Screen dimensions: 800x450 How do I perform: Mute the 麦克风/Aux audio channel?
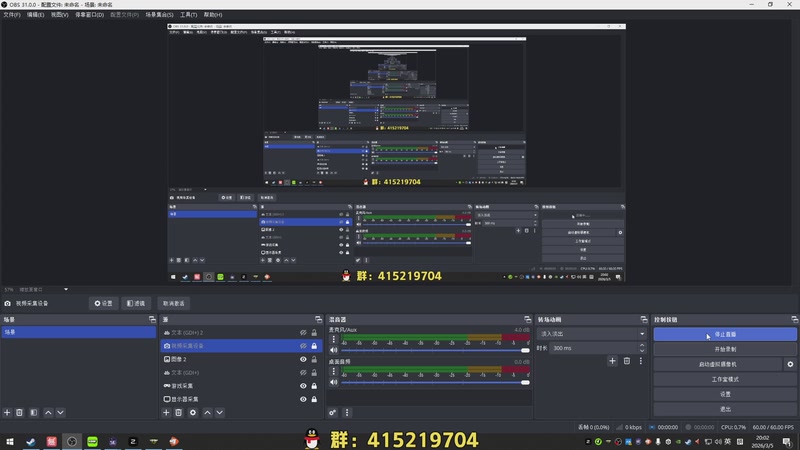coord(334,350)
